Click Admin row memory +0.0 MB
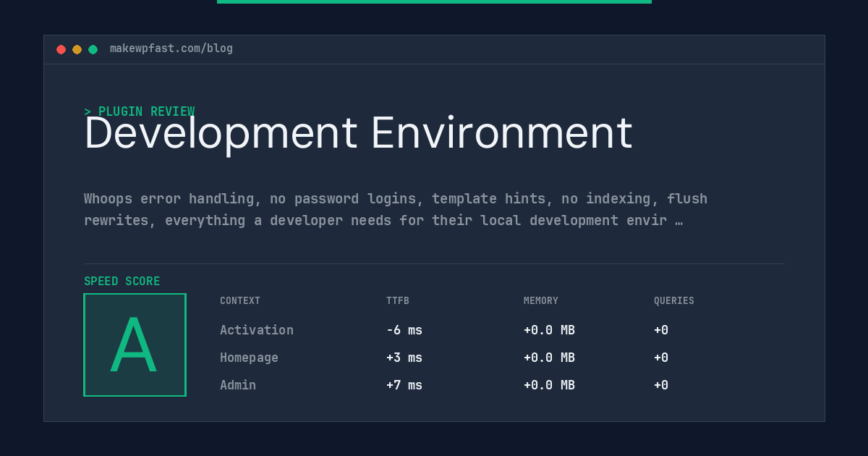868x456 pixels. pyautogui.click(x=549, y=385)
